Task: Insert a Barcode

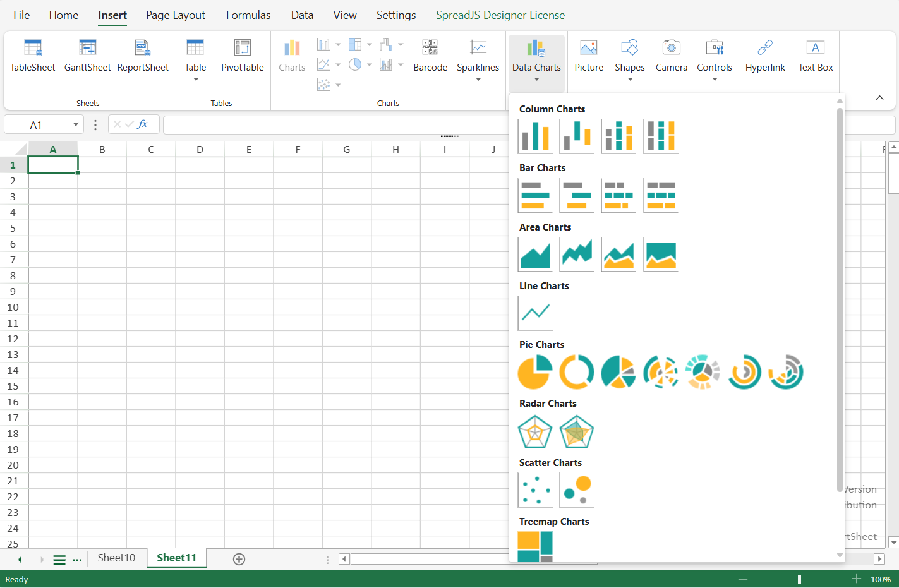Action: pos(430,56)
